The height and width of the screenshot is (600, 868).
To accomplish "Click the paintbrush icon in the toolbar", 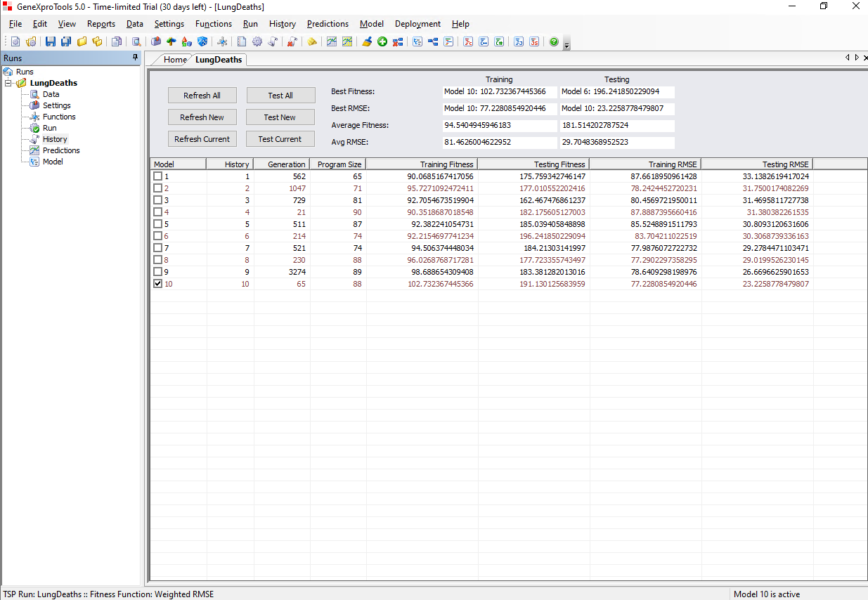I will [367, 42].
